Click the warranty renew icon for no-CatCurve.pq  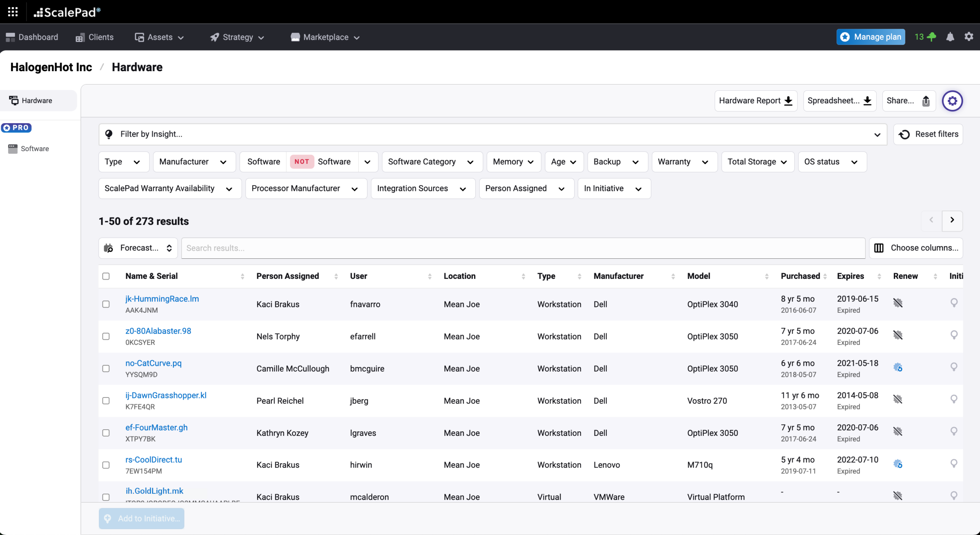coord(898,368)
